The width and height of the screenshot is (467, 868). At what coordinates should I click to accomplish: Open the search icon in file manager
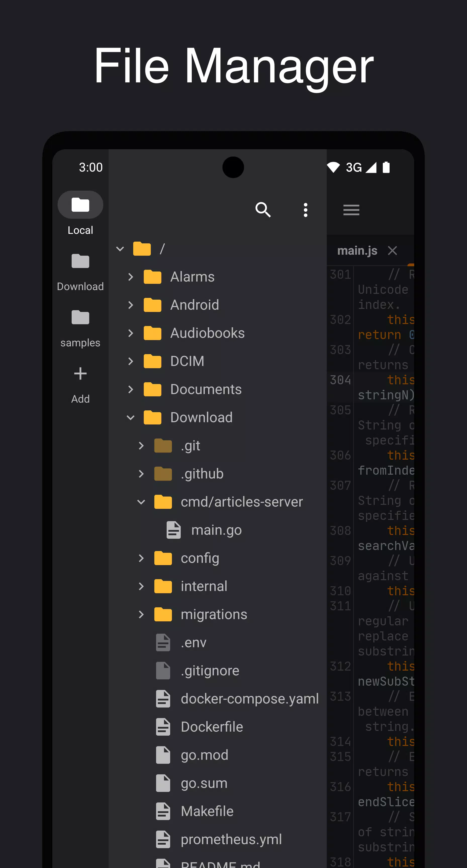click(x=263, y=210)
